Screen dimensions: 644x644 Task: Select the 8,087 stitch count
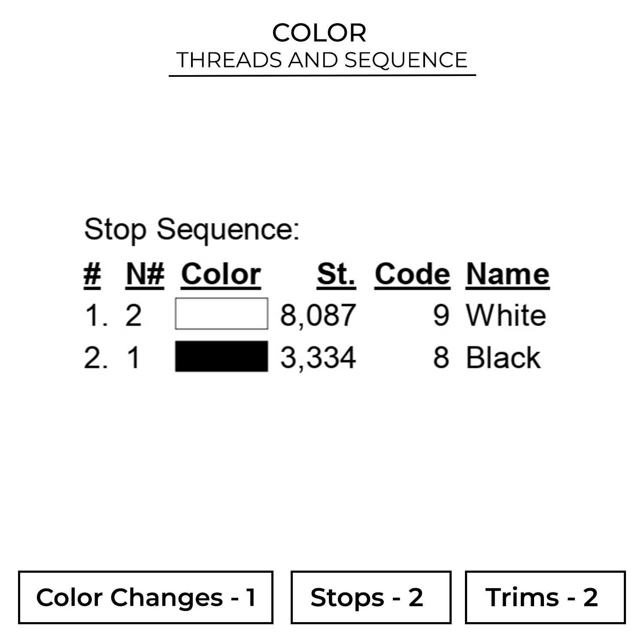point(318,315)
